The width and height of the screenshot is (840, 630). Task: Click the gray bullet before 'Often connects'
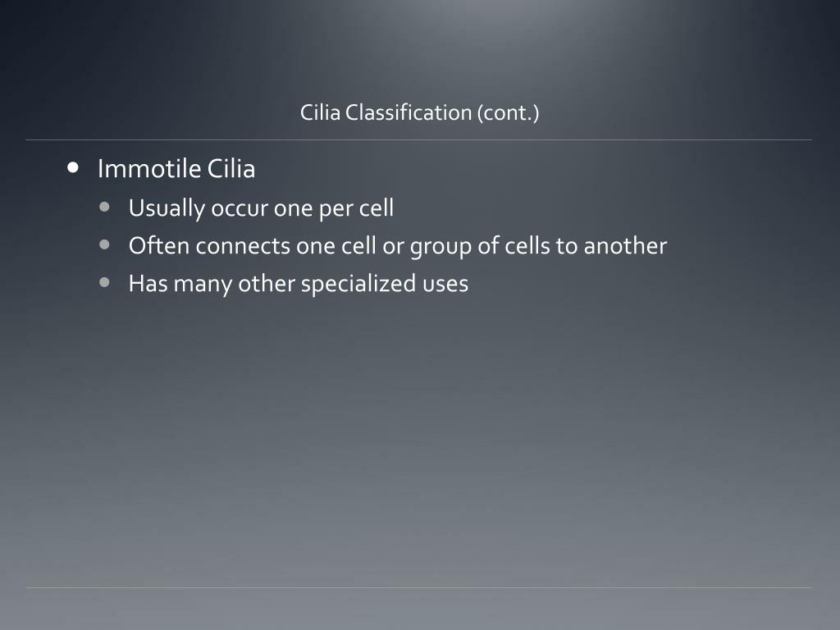(104, 244)
